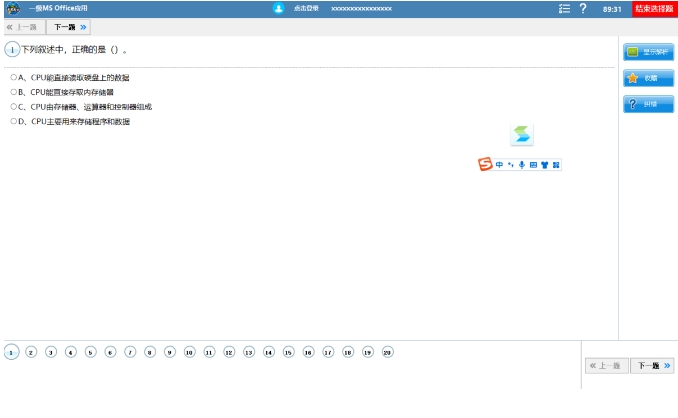Viewport: 678px width, 418px height.
Task: Click the red 结束选择题 button
Action: (655, 9)
